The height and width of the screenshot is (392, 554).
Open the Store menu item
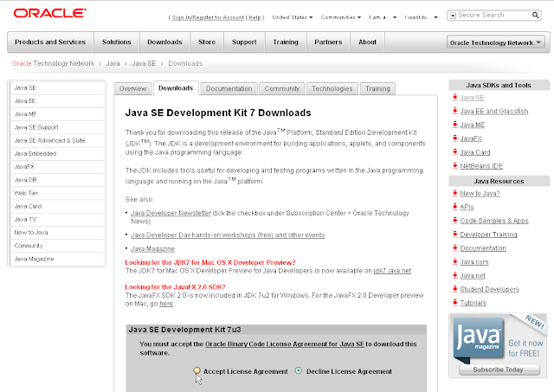pos(207,42)
